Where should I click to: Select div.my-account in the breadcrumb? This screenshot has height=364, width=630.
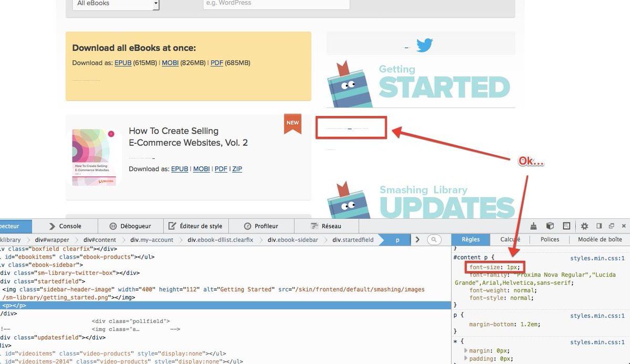tap(152, 240)
